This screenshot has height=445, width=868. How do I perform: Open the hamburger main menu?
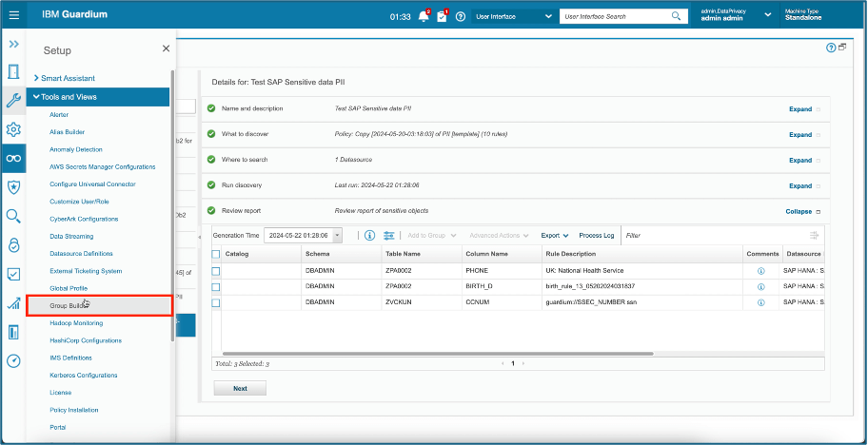click(14, 15)
